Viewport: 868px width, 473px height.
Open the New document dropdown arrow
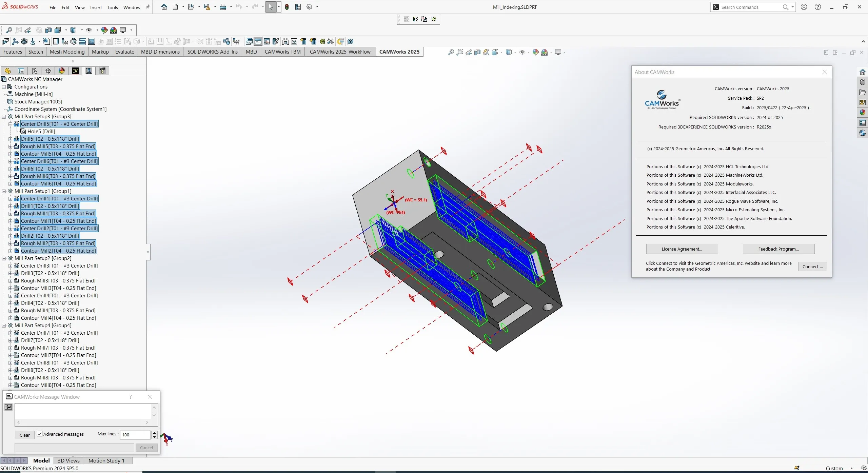183,7
